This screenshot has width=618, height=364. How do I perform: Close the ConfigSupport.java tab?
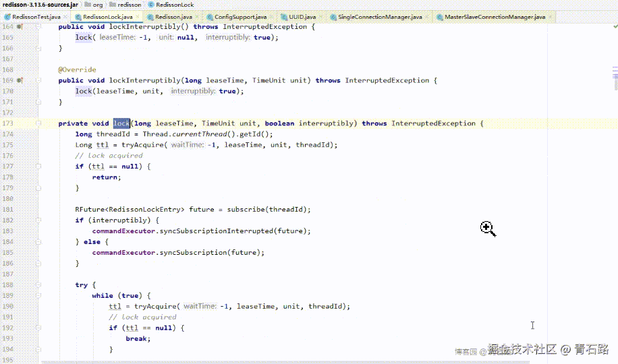271,17
